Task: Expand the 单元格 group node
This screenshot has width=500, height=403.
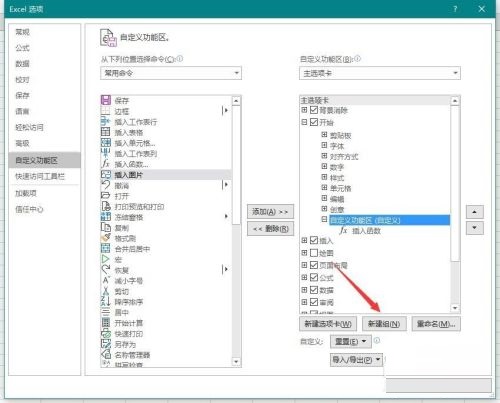Action: tap(324, 187)
